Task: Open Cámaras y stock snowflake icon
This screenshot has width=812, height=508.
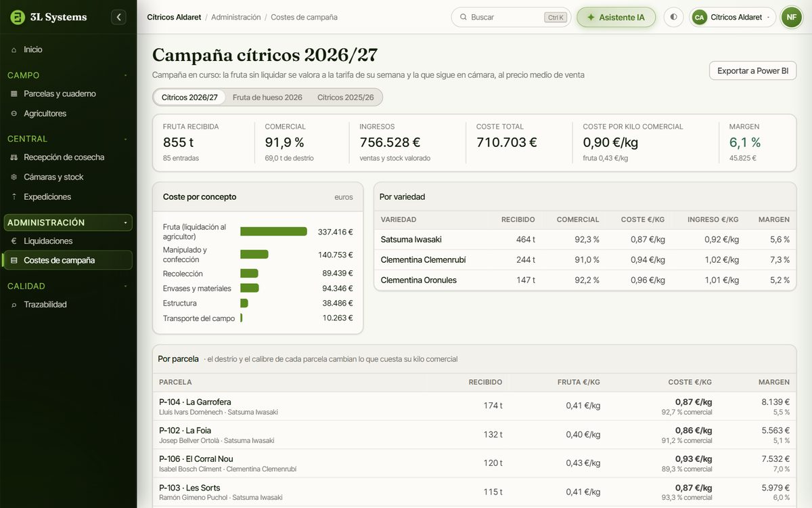Action: 14,177
